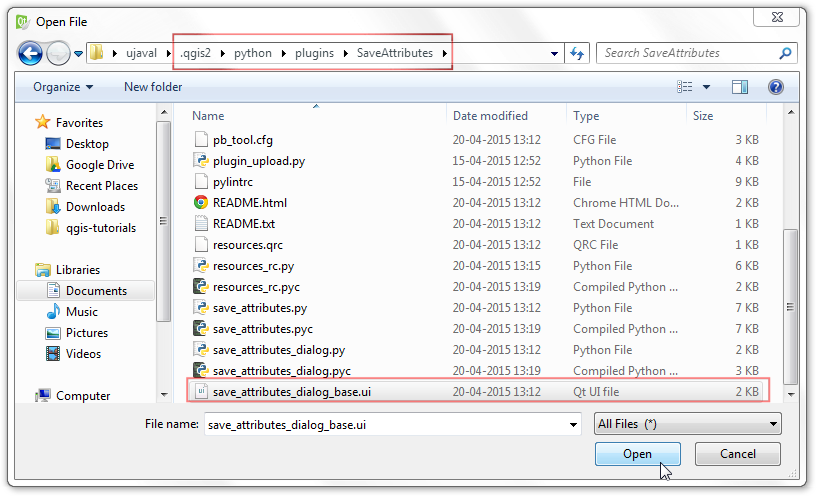The image size is (817, 496).
Task: Open help with the blue question icon
Action: (776, 87)
